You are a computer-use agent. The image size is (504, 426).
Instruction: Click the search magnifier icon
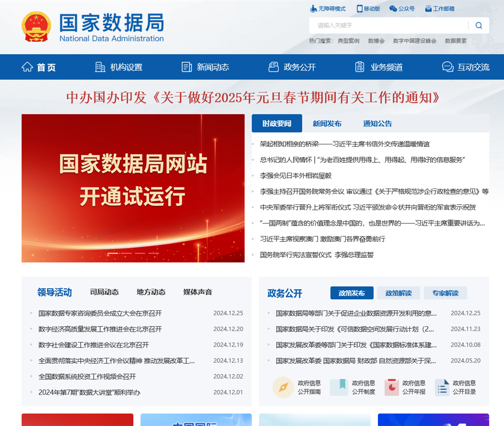tap(479, 25)
